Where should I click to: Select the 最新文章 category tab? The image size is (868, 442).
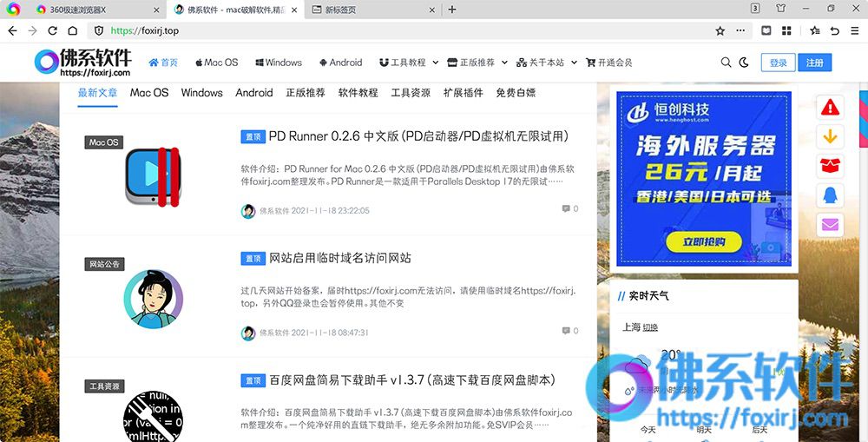[97, 93]
